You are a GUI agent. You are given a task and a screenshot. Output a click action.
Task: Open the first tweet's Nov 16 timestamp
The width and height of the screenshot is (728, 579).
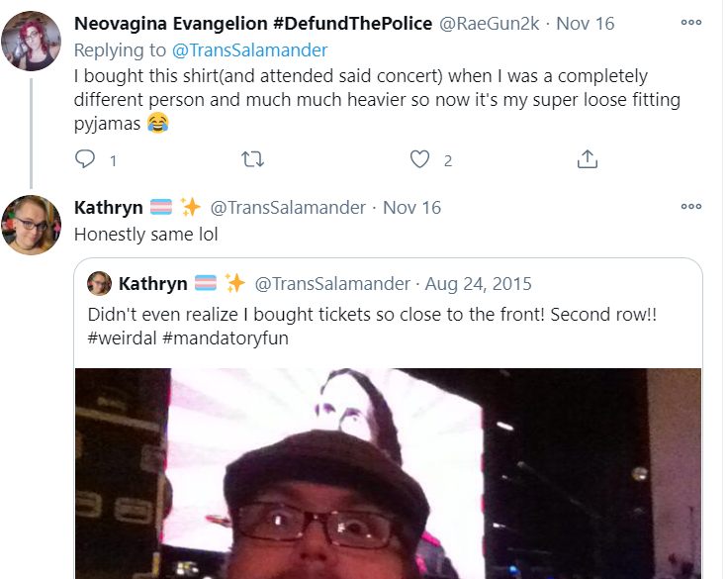click(x=585, y=23)
